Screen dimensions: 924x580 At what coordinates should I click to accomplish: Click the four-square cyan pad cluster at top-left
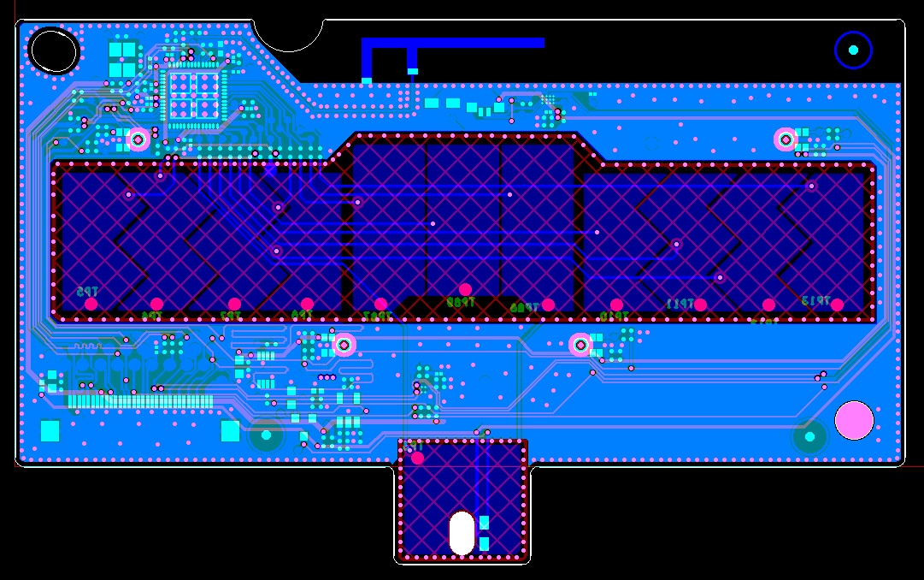point(123,59)
